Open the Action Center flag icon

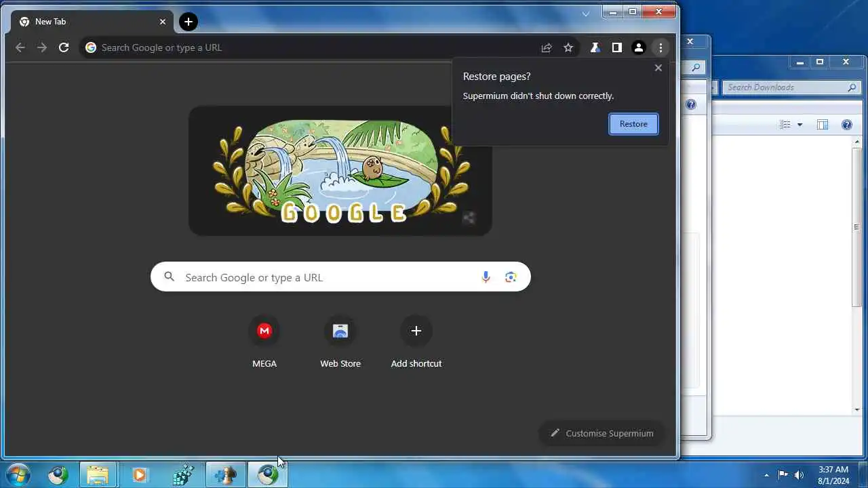pyautogui.click(x=783, y=475)
